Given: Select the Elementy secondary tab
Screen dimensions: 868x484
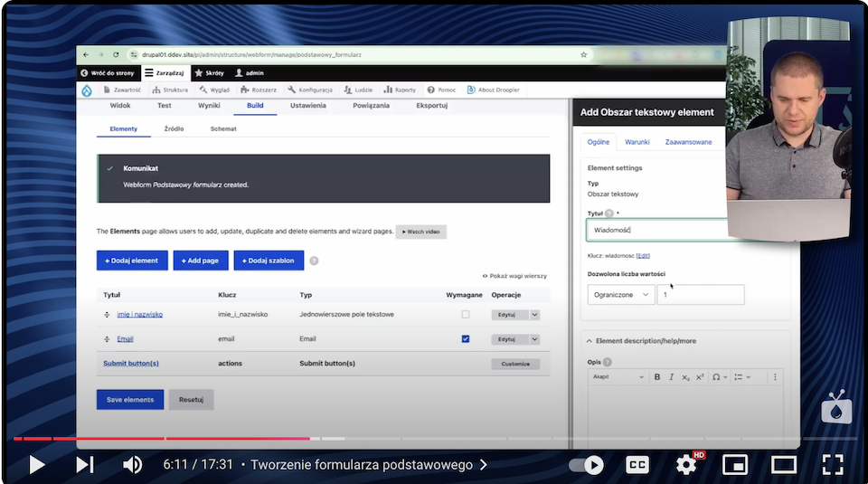Looking at the screenshot, I should [x=124, y=129].
